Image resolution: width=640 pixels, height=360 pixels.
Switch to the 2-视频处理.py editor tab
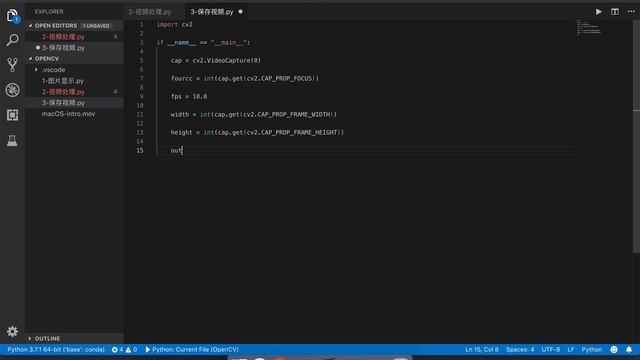[x=150, y=12]
